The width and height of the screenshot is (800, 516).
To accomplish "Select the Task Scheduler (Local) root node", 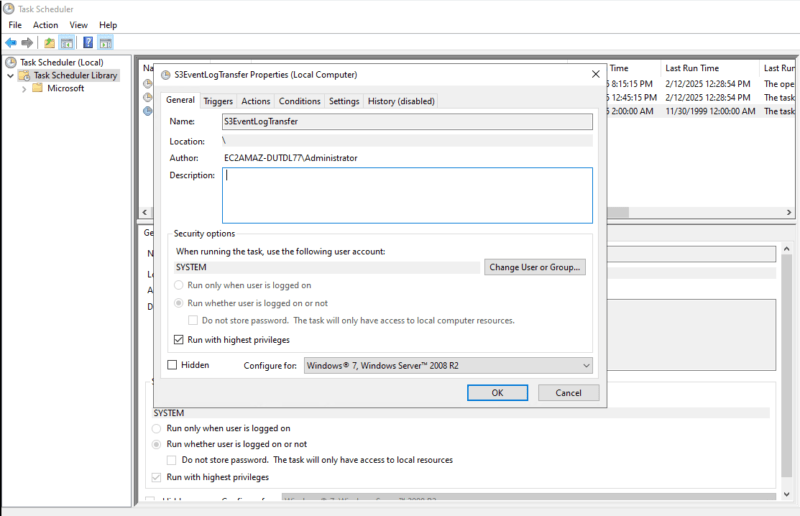I will (60, 62).
